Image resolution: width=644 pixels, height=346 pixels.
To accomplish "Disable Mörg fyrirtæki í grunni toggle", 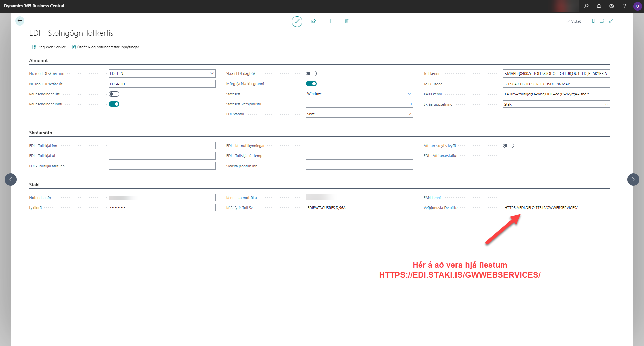I will [x=311, y=84].
